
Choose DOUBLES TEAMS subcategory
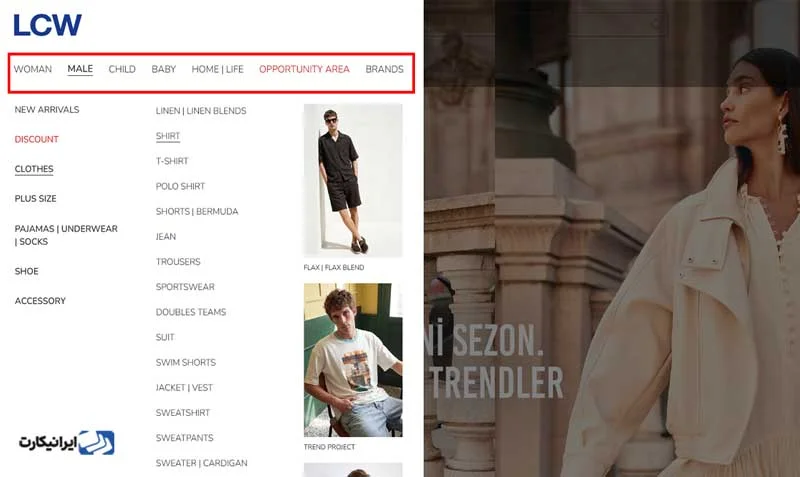[191, 312]
